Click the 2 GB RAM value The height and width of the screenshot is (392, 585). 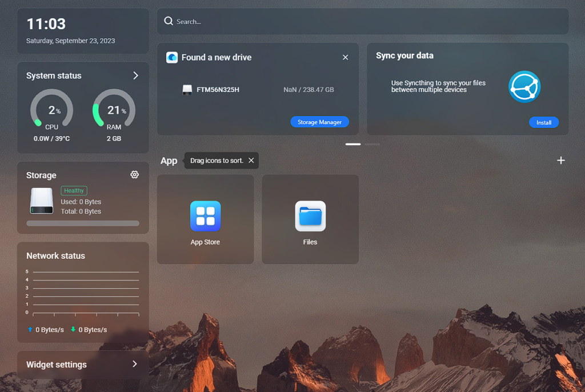pos(114,138)
